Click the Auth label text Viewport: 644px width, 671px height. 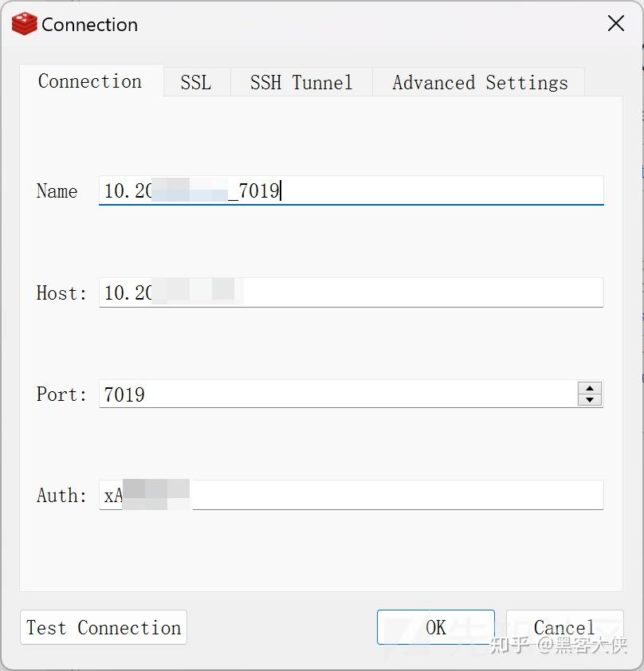tap(60, 496)
